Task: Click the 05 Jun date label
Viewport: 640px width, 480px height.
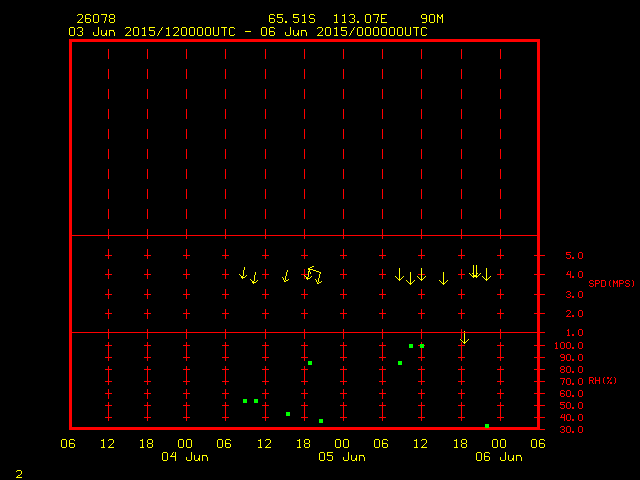Action: [x=341, y=457]
